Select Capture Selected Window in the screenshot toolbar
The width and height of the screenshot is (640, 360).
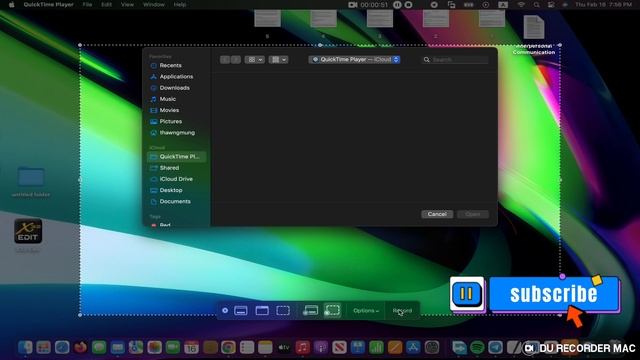(x=262, y=311)
